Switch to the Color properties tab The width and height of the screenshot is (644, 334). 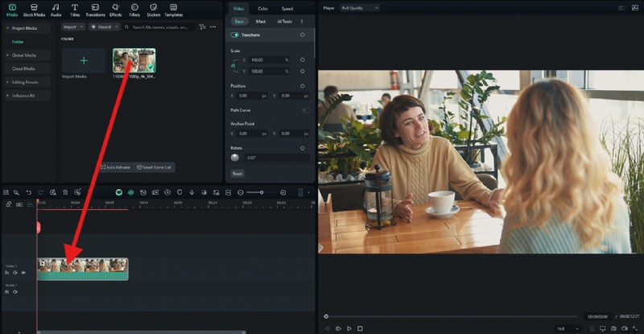click(263, 8)
